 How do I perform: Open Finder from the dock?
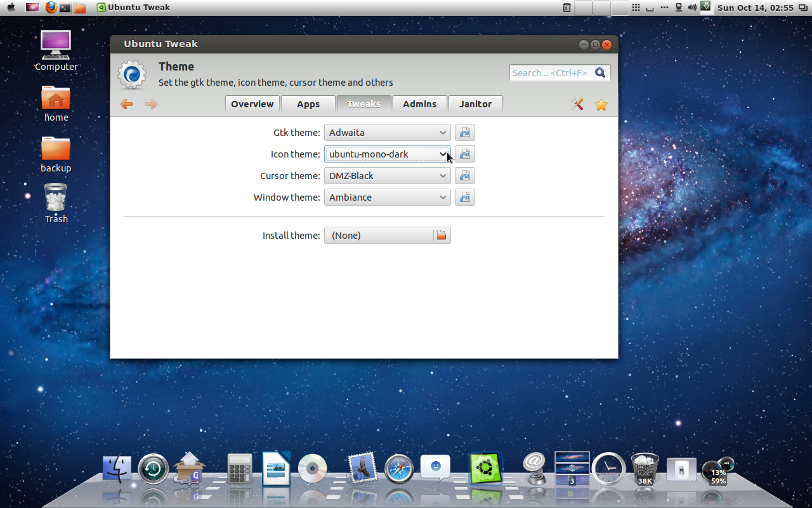point(117,469)
